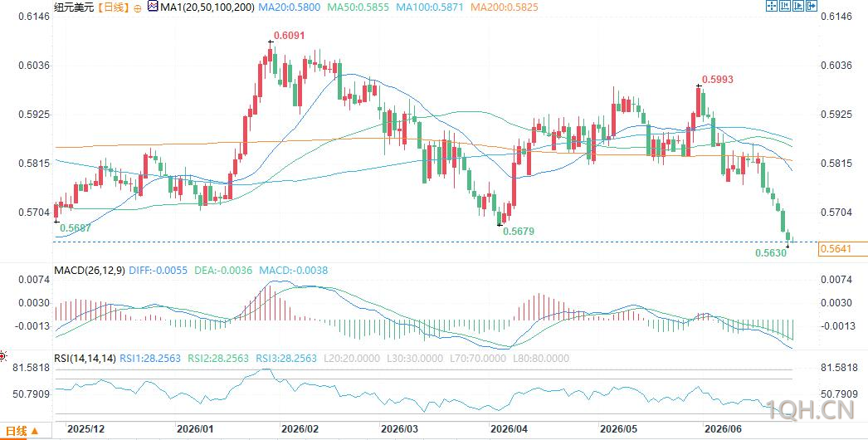The image size is (868, 440).
Task: Click the right axis 0.6146 price label
Action: click(836, 17)
